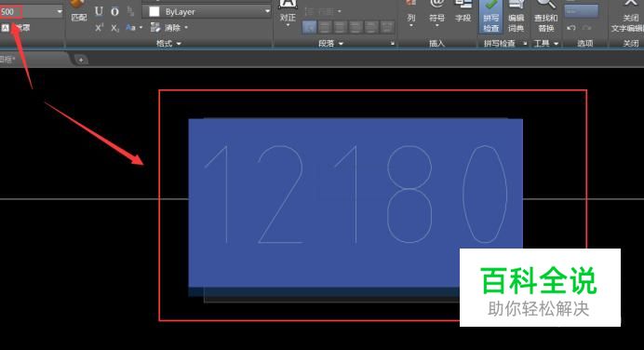Toggle underline U formatting
The height and width of the screenshot is (350, 644).
(x=99, y=11)
